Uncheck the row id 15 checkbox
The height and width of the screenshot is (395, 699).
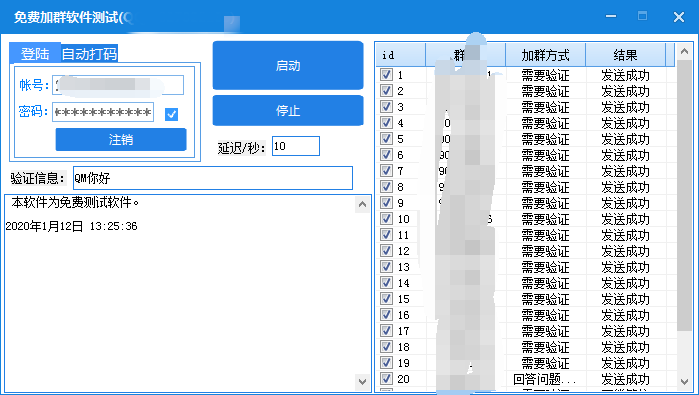point(387,299)
